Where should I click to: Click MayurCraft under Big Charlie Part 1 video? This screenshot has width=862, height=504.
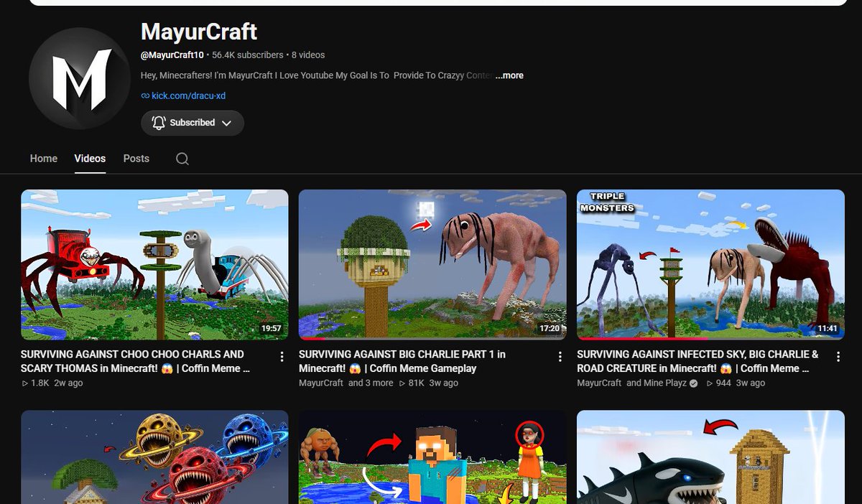321,383
